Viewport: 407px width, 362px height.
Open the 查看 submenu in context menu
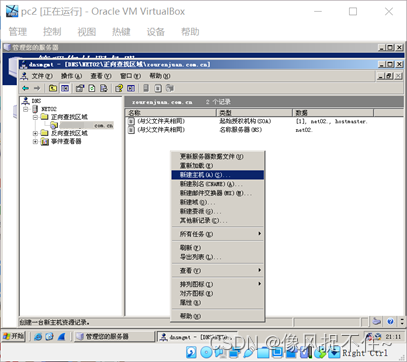[x=218, y=270]
